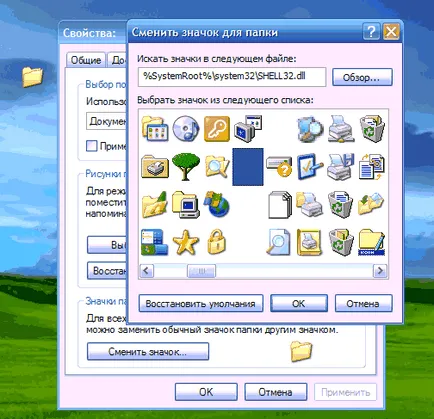Image resolution: width=434 pixels, height=419 pixels.
Task: Toggle the checkbox beside 'Приме…' text
Action: [92, 146]
